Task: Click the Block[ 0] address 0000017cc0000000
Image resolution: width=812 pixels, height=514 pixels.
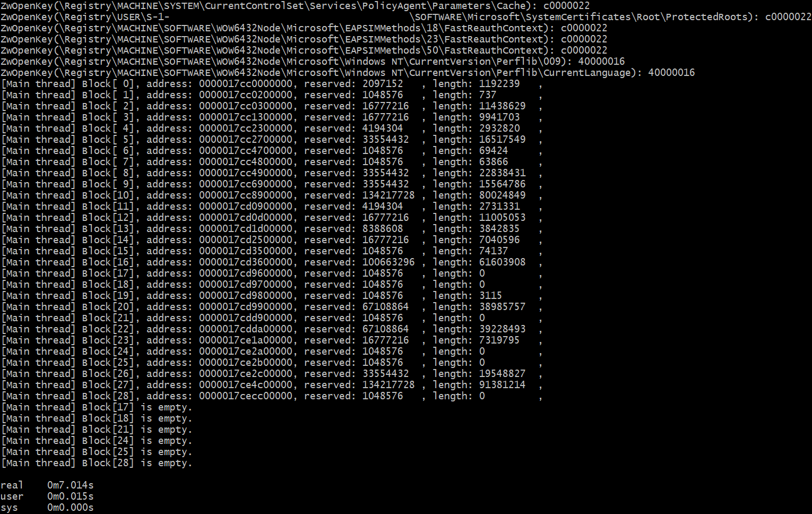Action: (x=246, y=84)
